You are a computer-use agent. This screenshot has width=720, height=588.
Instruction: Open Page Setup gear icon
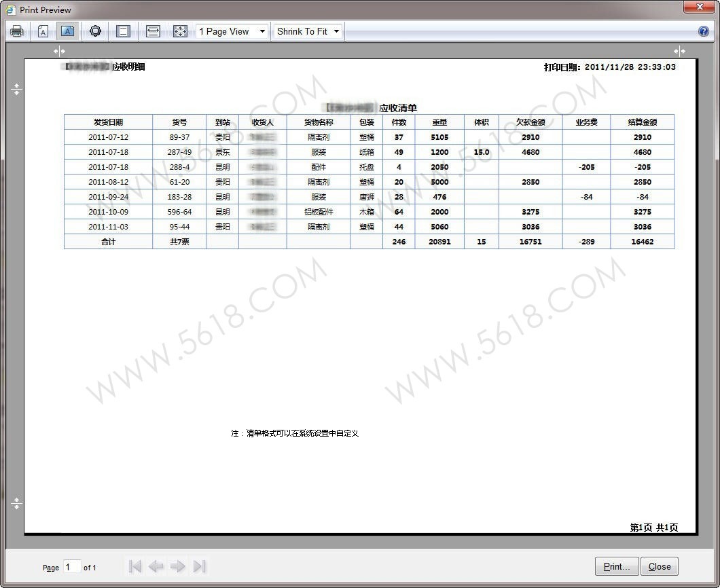(95, 31)
